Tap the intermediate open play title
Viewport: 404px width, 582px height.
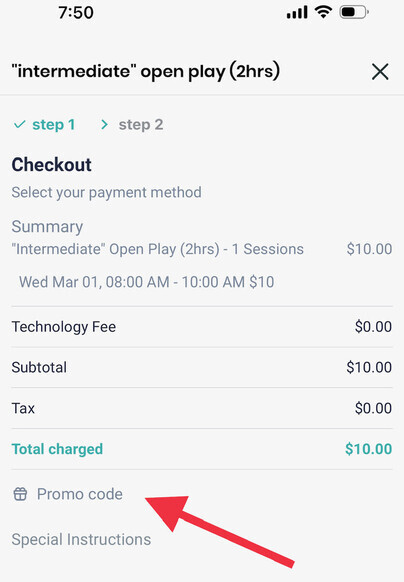pyautogui.click(x=146, y=71)
